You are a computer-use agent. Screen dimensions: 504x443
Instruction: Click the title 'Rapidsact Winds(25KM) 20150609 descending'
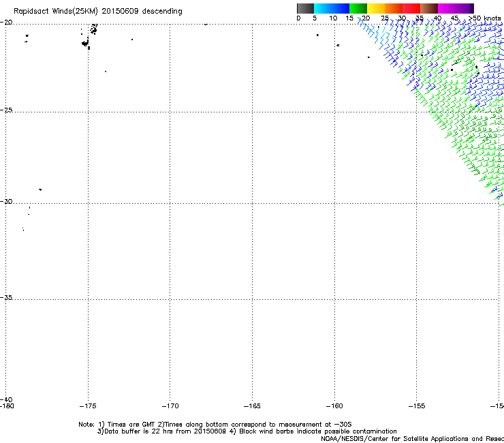97,12
